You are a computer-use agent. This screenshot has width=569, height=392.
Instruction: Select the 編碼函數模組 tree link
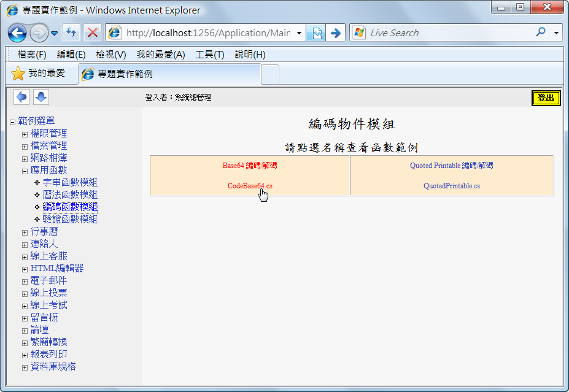coord(70,207)
